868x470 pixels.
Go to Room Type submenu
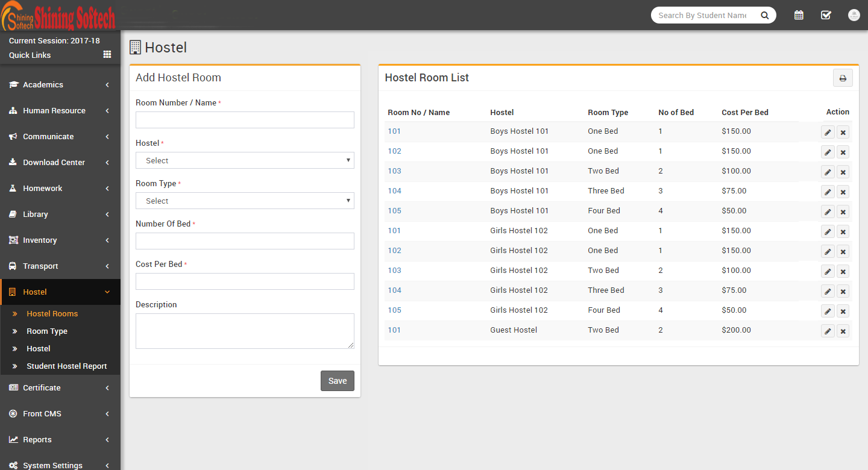click(47, 331)
